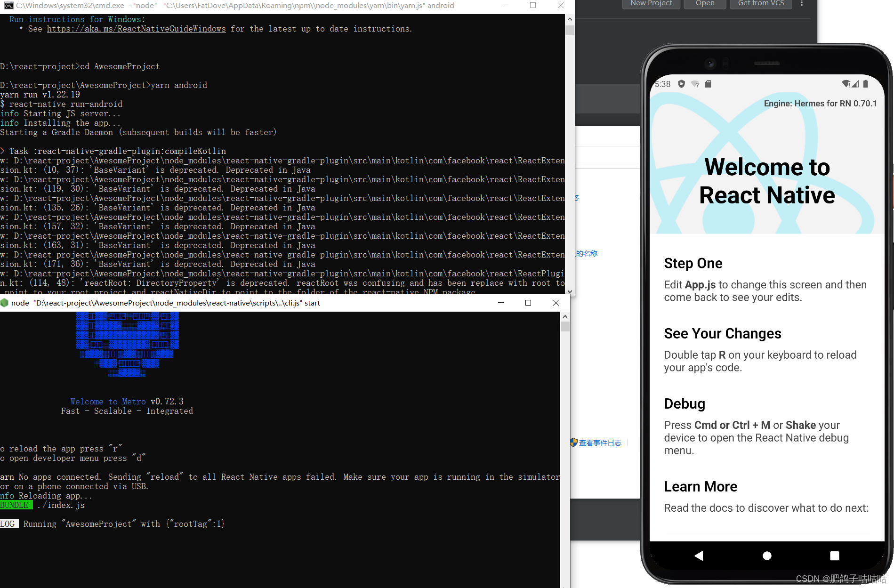The width and height of the screenshot is (894, 588).
Task: Click the white LOG label in Metro terminal
Action: click(9, 524)
